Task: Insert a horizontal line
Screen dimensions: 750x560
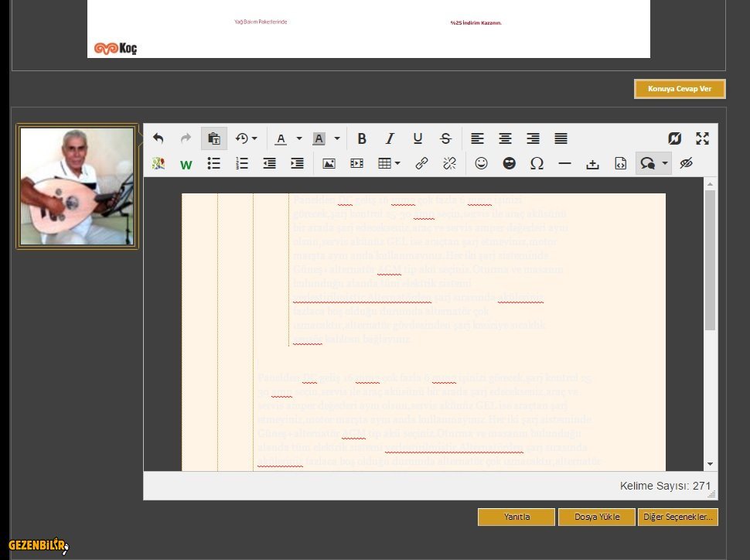Action: pos(564,163)
